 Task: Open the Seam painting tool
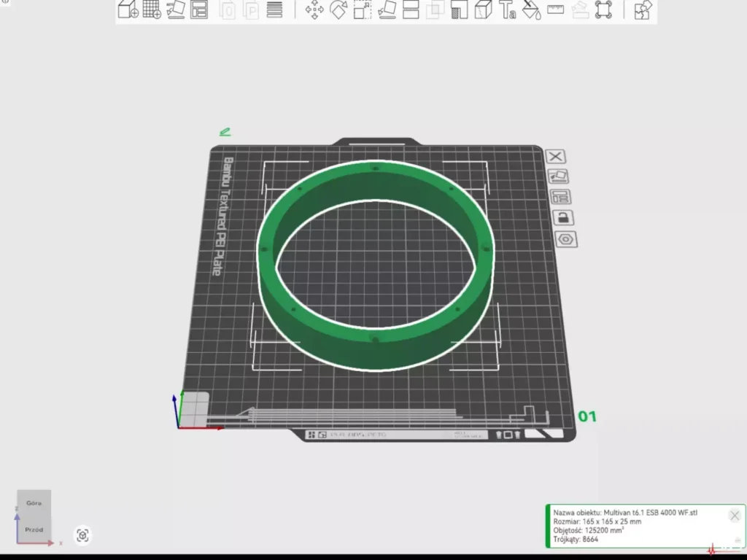[x=483, y=9]
